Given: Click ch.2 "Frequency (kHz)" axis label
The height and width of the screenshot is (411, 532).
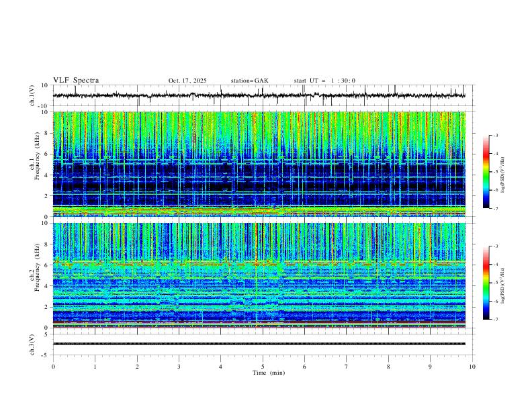Looking at the screenshot, I should [38, 267].
